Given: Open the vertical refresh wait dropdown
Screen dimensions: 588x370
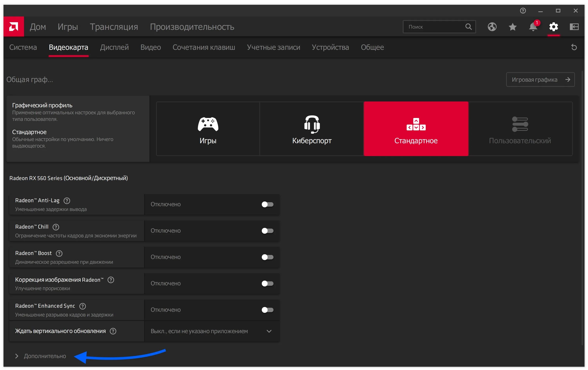Looking at the screenshot, I should pos(269,331).
